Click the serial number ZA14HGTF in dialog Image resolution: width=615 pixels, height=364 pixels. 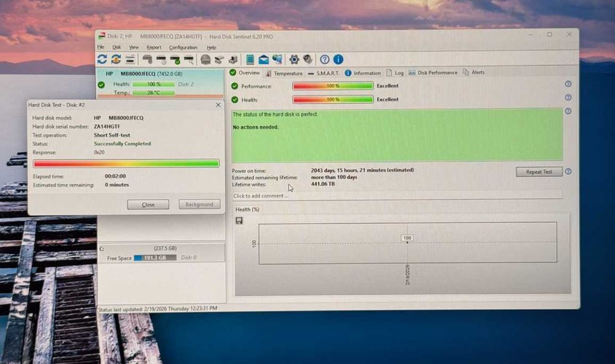(107, 126)
